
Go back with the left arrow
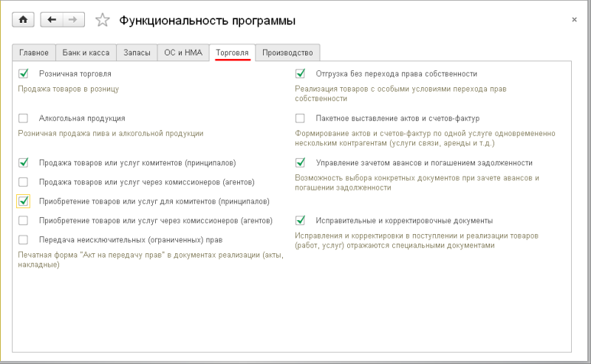tap(52, 20)
